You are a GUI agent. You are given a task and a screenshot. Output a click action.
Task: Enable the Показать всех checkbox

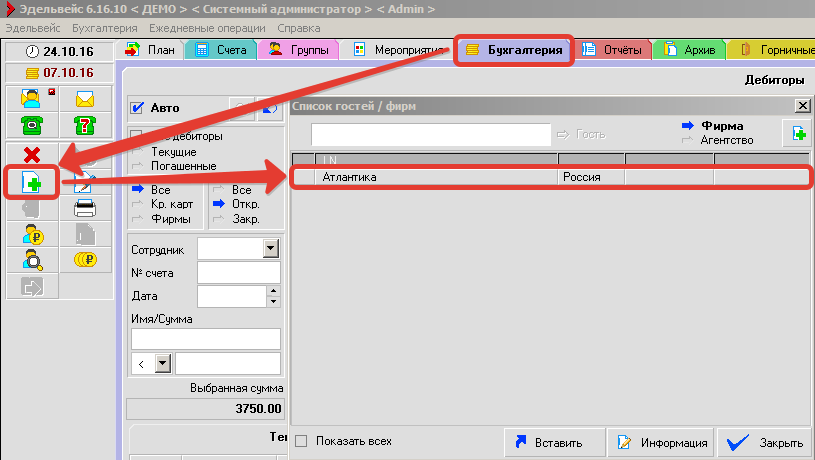301,441
